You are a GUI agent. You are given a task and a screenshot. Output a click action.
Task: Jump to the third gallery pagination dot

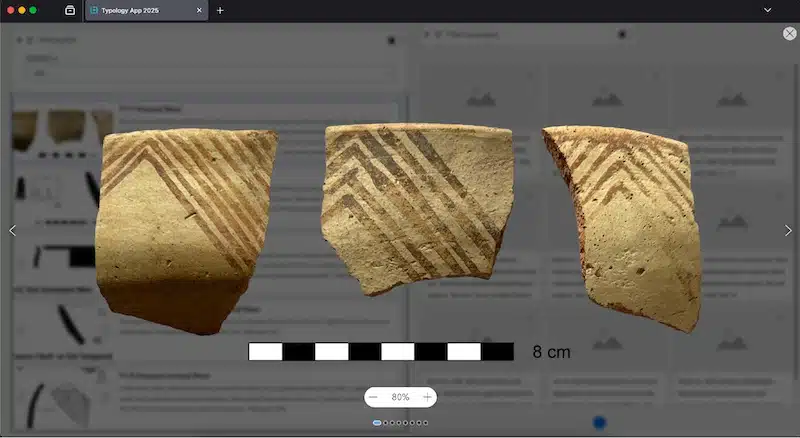(x=392, y=423)
